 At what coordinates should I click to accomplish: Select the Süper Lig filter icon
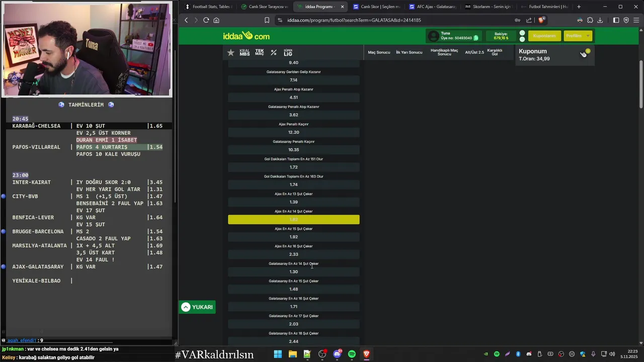coord(288,52)
